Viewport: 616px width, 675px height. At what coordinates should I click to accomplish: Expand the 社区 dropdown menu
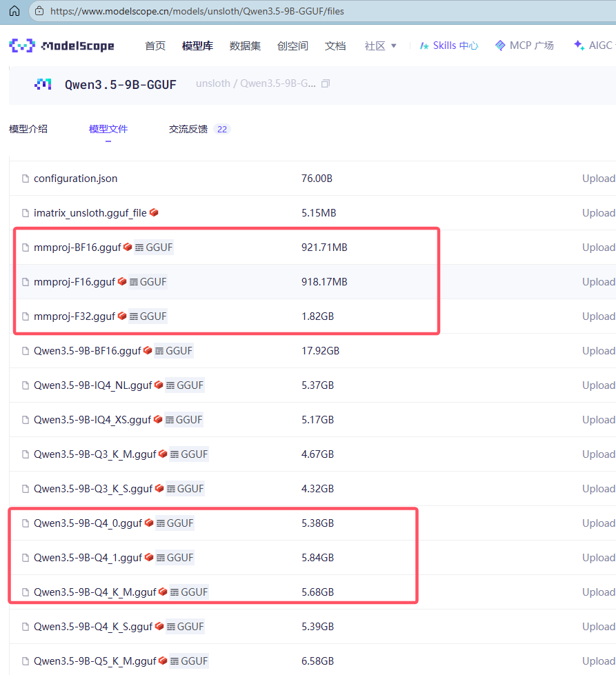[380, 46]
